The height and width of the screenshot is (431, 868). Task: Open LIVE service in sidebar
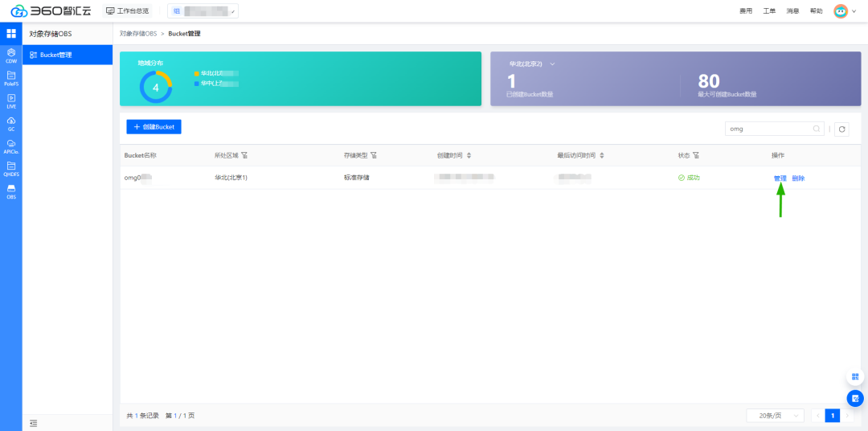tap(11, 101)
